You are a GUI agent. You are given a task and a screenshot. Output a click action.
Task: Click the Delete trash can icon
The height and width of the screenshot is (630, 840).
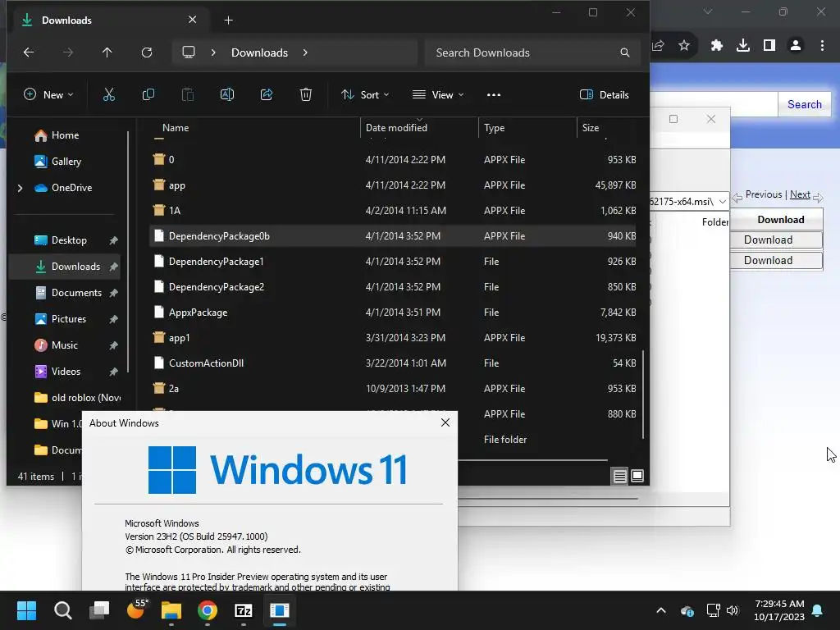click(x=306, y=95)
